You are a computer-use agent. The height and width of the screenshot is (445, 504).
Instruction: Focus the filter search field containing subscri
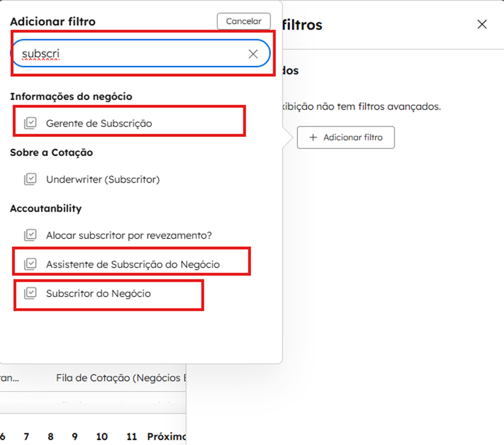pyautogui.click(x=131, y=54)
